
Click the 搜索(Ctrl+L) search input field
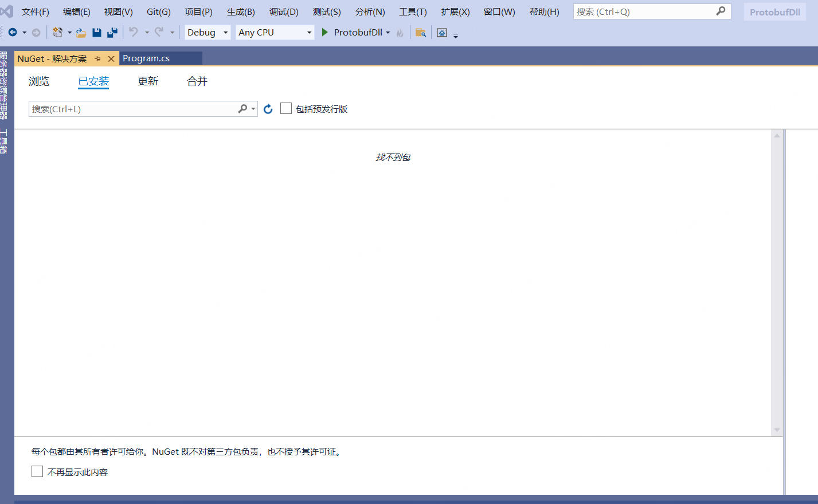tap(132, 108)
